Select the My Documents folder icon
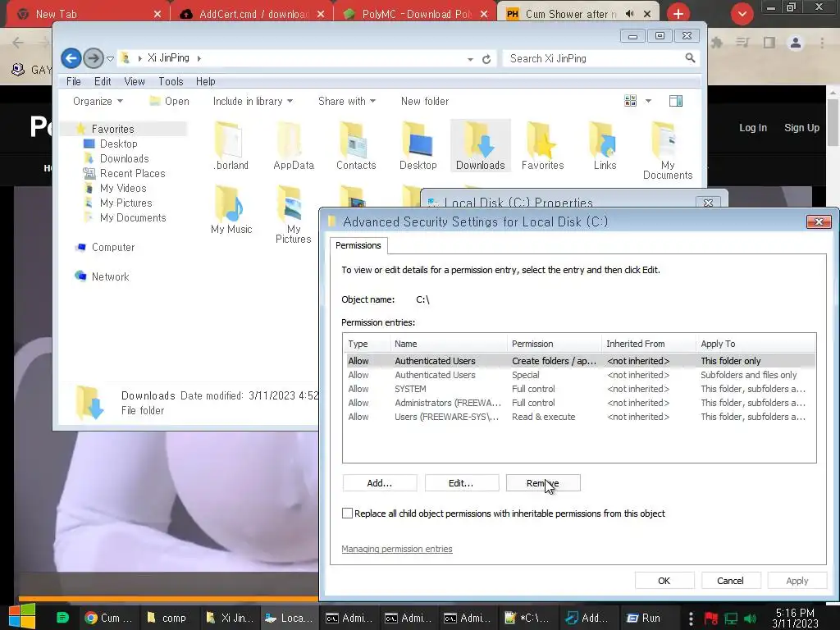 click(668, 150)
